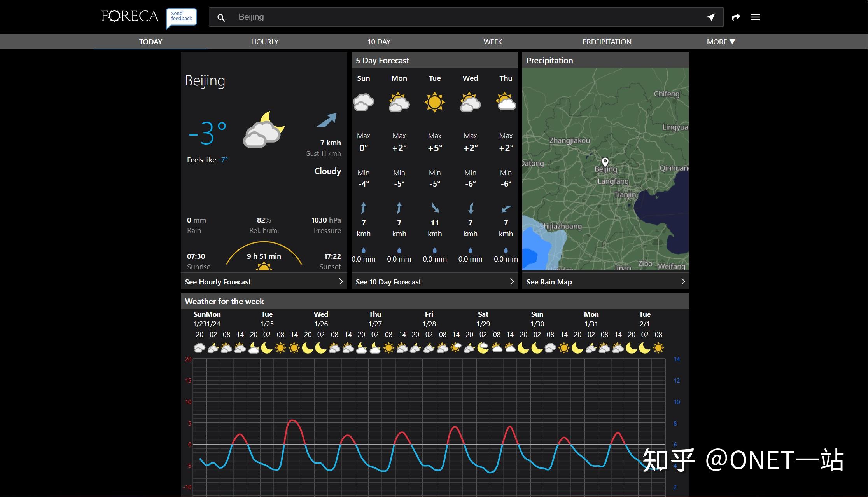Click the Send feedback button
The image size is (868, 497).
point(181,16)
